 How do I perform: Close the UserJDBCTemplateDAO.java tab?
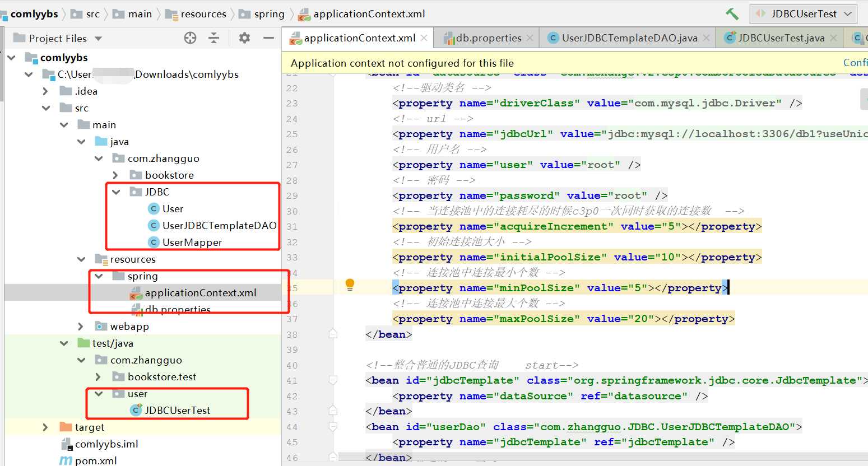706,38
